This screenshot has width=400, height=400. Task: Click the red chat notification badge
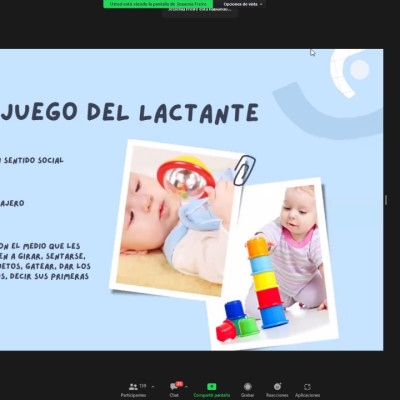[179, 384]
